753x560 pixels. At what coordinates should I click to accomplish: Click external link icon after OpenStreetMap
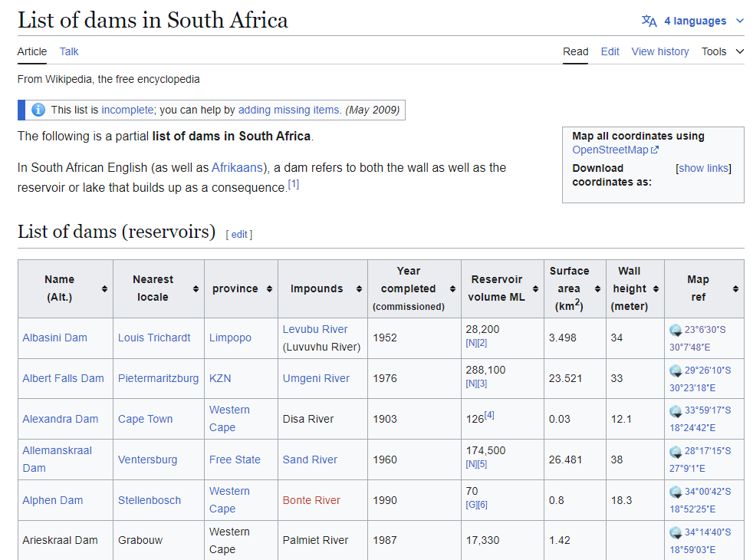(x=655, y=150)
